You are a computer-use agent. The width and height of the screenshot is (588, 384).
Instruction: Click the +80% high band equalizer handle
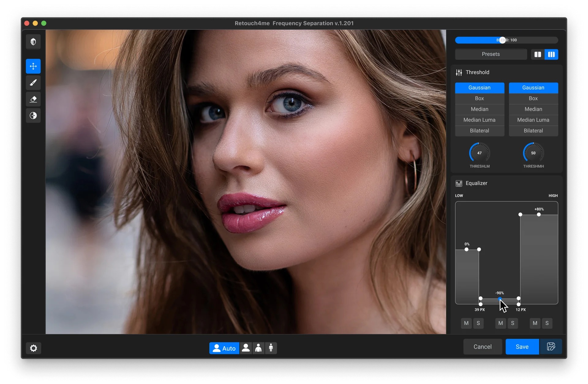(539, 215)
